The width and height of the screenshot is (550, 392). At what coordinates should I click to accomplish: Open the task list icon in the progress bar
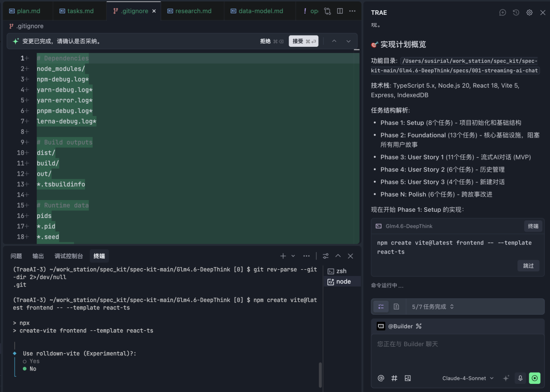(x=381, y=307)
